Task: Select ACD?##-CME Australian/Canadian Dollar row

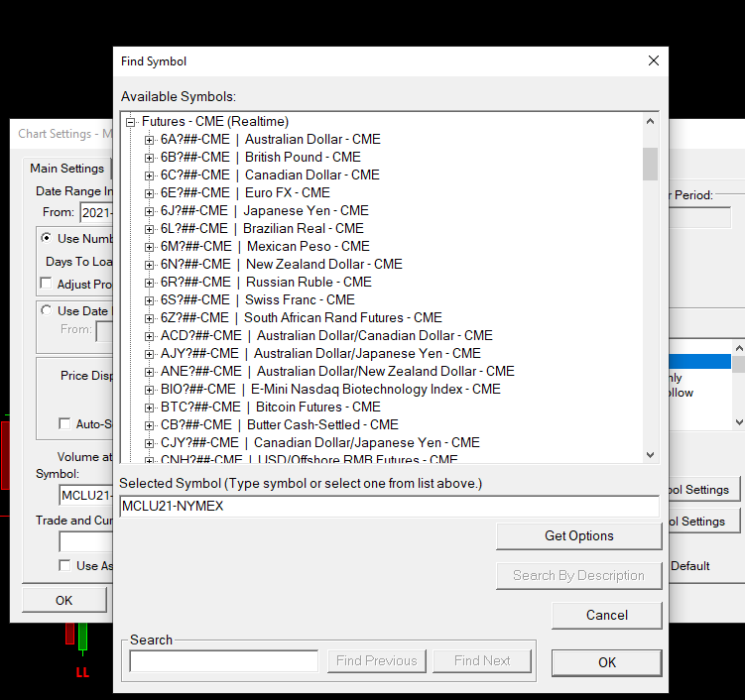Action: [x=326, y=335]
